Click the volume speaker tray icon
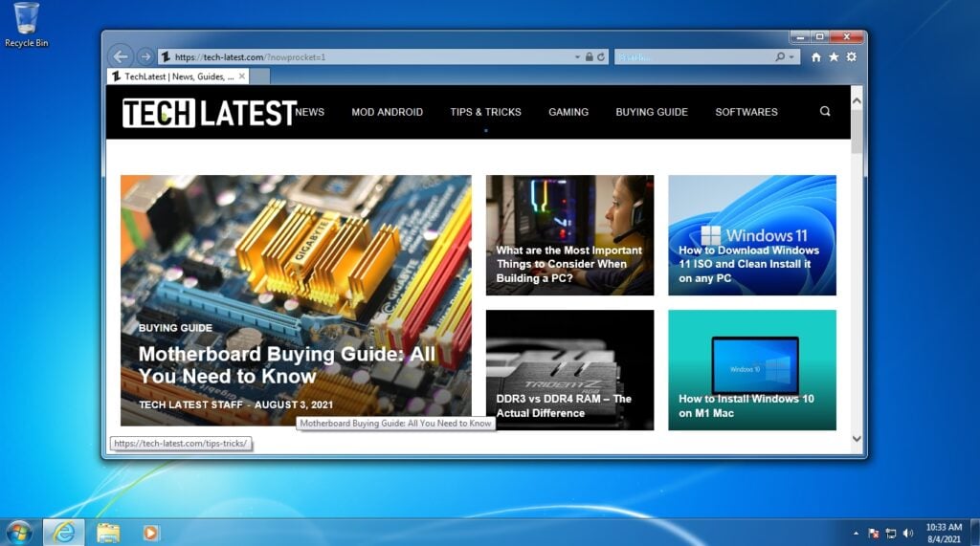Image resolution: width=980 pixels, height=546 pixels. pos(908,533)
